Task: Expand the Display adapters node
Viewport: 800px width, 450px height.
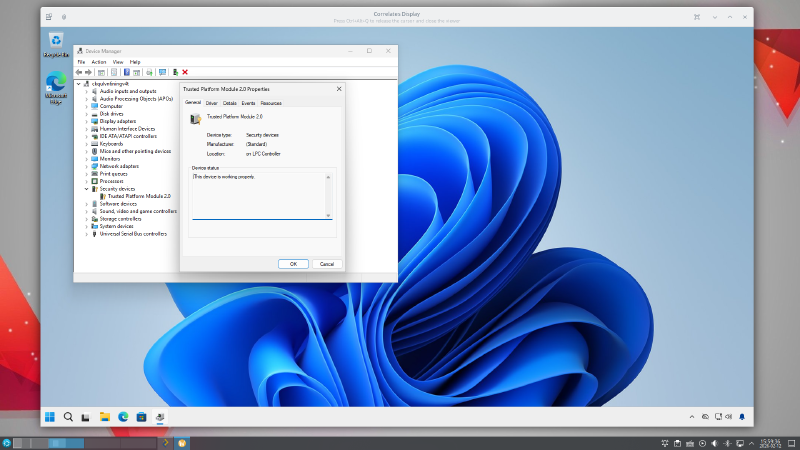Action: pos(86,121)
